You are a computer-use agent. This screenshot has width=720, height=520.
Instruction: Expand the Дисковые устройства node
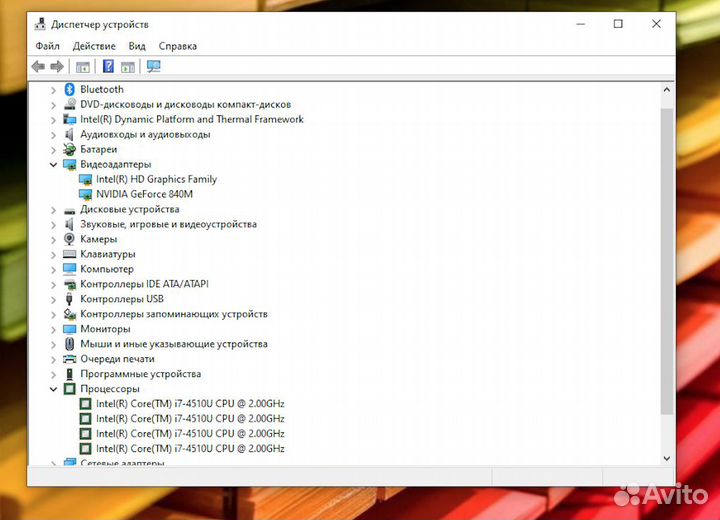coord(53,209)
